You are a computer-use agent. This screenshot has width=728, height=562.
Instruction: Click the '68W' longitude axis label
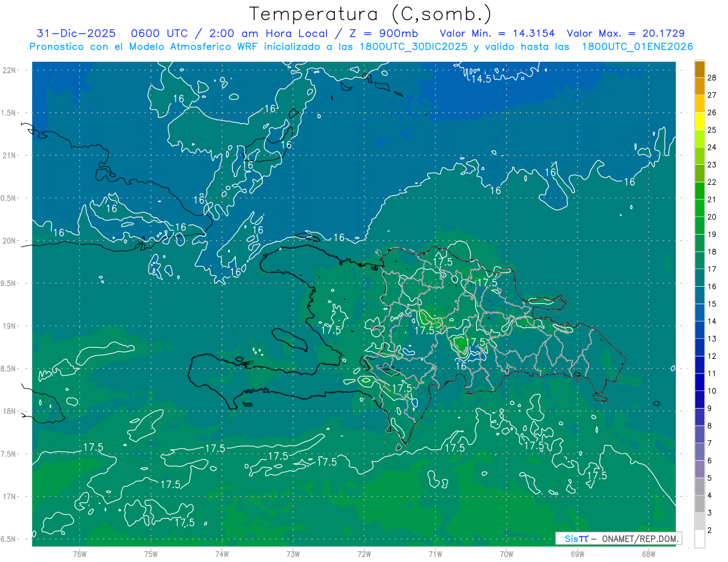(649, 554)
